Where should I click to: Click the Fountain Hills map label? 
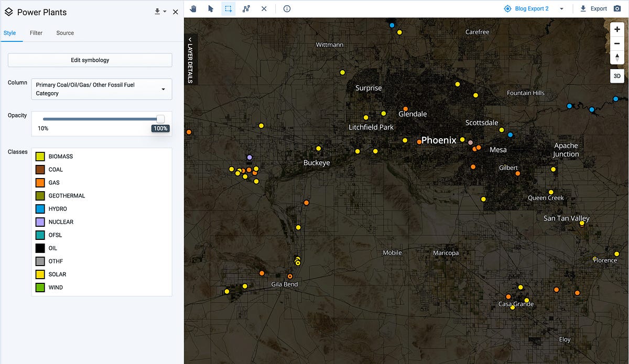tap(526, 93)
